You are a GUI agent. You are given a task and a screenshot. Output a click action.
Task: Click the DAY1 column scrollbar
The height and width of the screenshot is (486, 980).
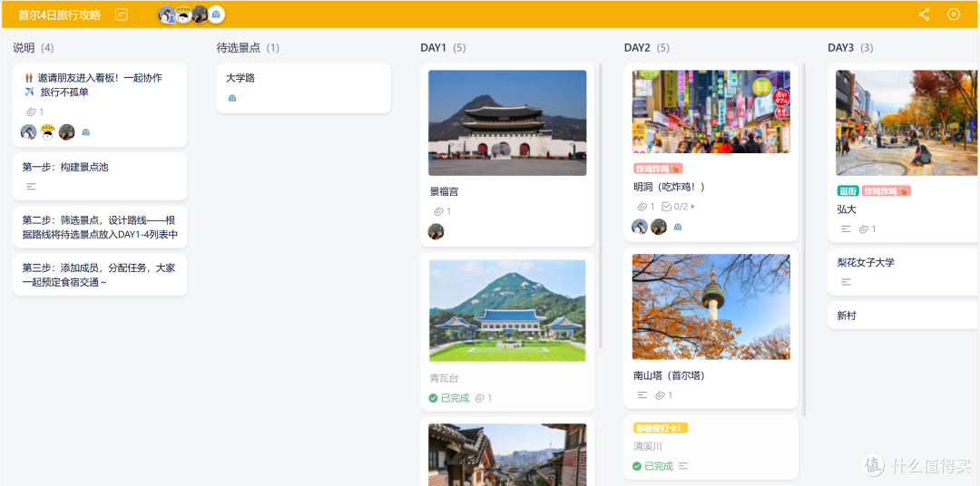(x=602, y=206)
